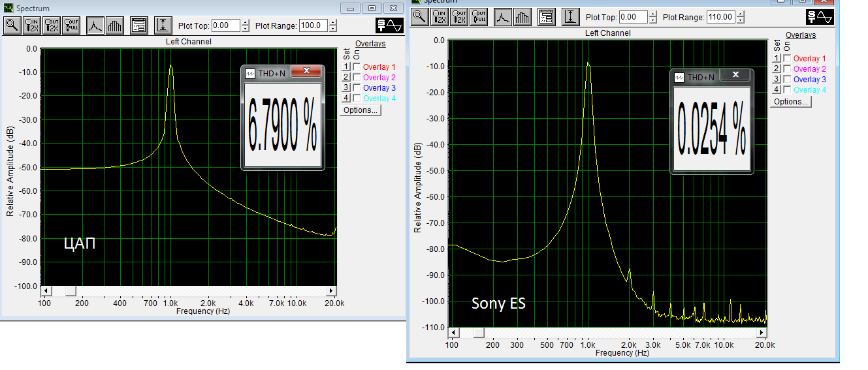
Task: Enable Overlay 4 checkbox in right window
Action: click(787, 90)
